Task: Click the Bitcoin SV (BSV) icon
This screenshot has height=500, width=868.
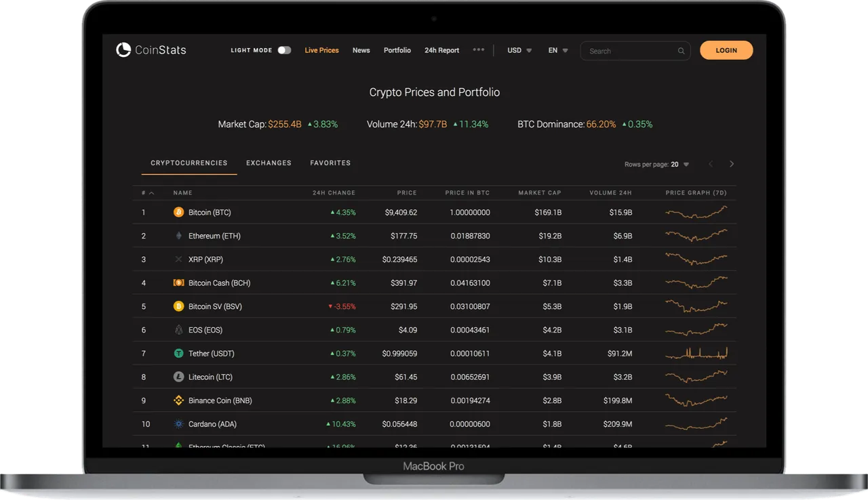Action: click(179, 306)
